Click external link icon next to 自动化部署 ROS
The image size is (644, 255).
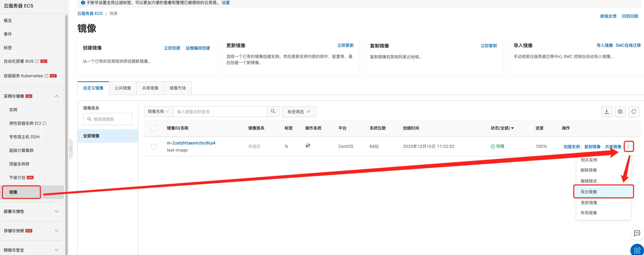tap(37, 61)
